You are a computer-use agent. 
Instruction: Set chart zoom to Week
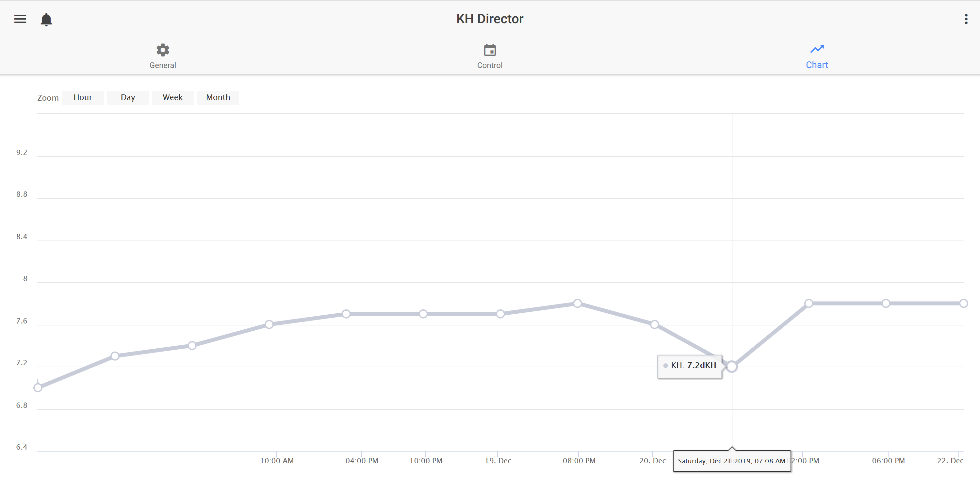173,98
